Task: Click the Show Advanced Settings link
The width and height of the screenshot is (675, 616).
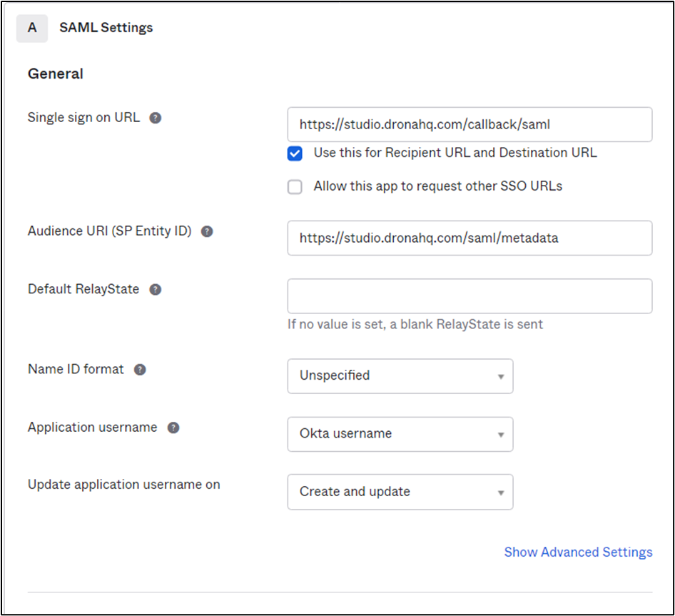Action: tap(578, 552)
